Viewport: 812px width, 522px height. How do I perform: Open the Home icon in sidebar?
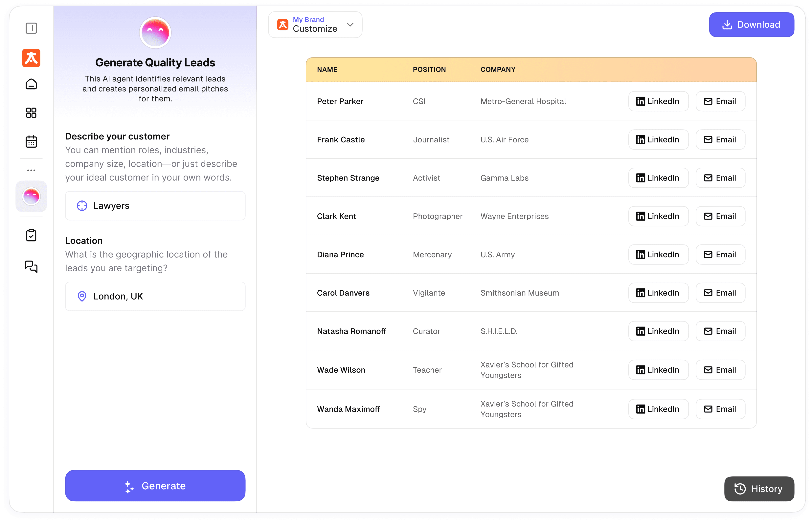coord(31,84)
